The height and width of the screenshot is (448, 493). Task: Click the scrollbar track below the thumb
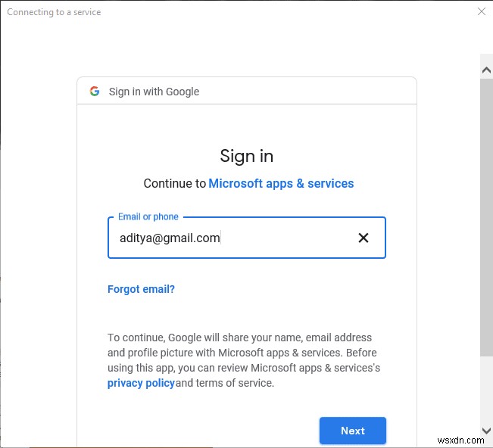click(486, 390)
